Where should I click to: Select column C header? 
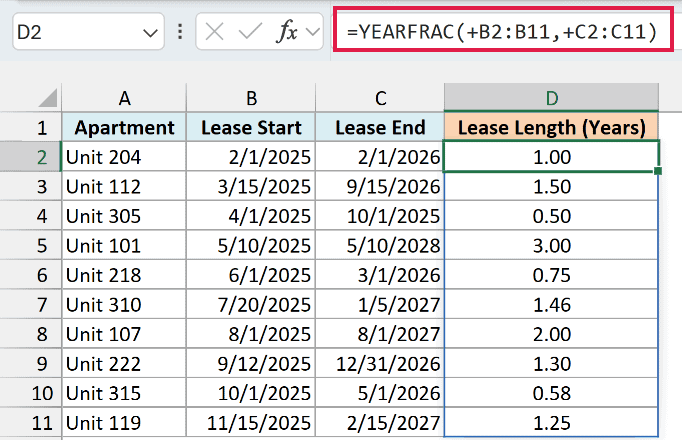tap(380, 98)
